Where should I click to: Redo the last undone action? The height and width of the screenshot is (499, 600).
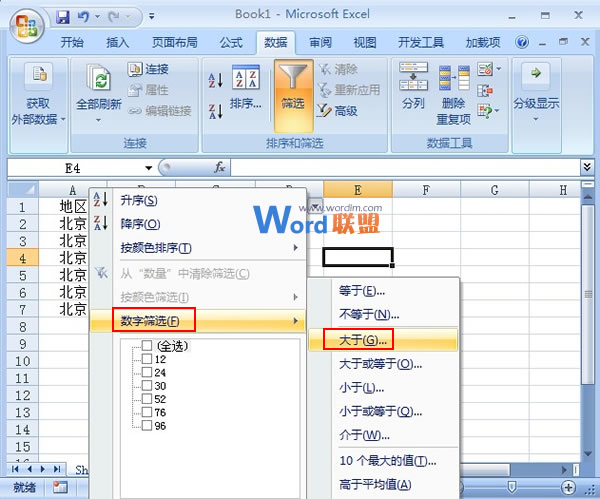pos(114,17)
